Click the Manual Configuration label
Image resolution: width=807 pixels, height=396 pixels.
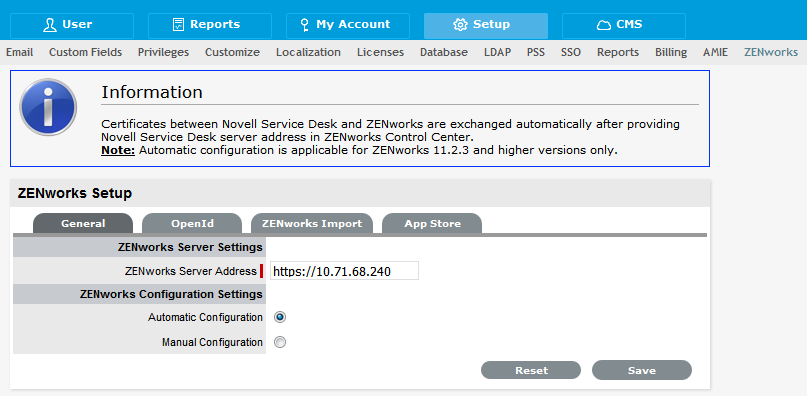click(212, 342)
